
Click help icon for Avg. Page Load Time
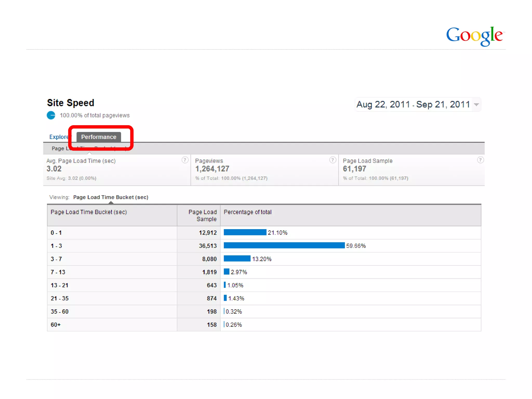pos(185,160)
